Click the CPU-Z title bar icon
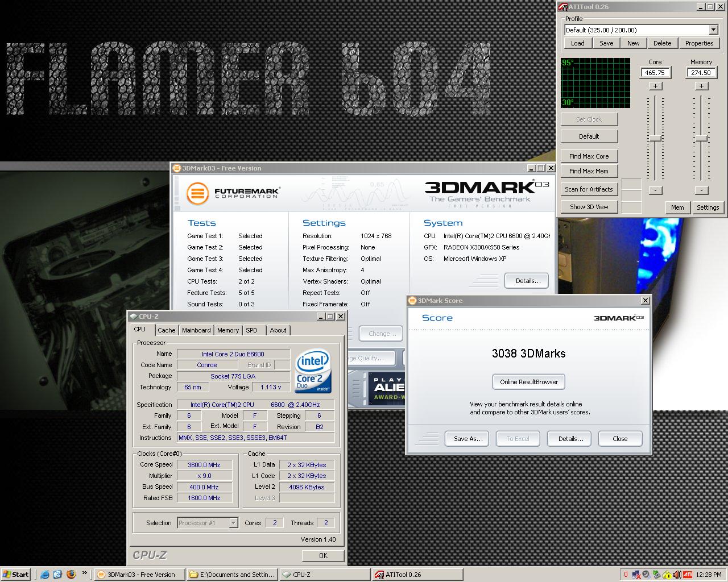Image resolution: width=728 pixels, height=582 pixels. coord(133,317)
